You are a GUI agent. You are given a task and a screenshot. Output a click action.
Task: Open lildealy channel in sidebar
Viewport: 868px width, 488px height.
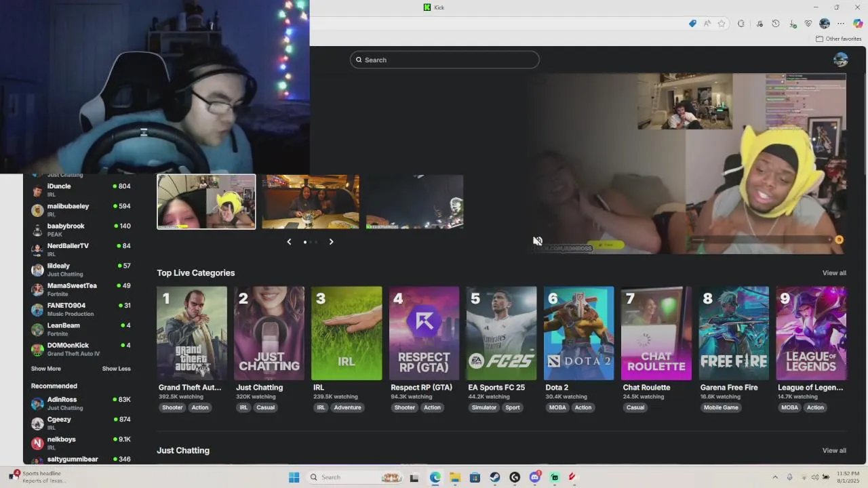tap(81, 269)
